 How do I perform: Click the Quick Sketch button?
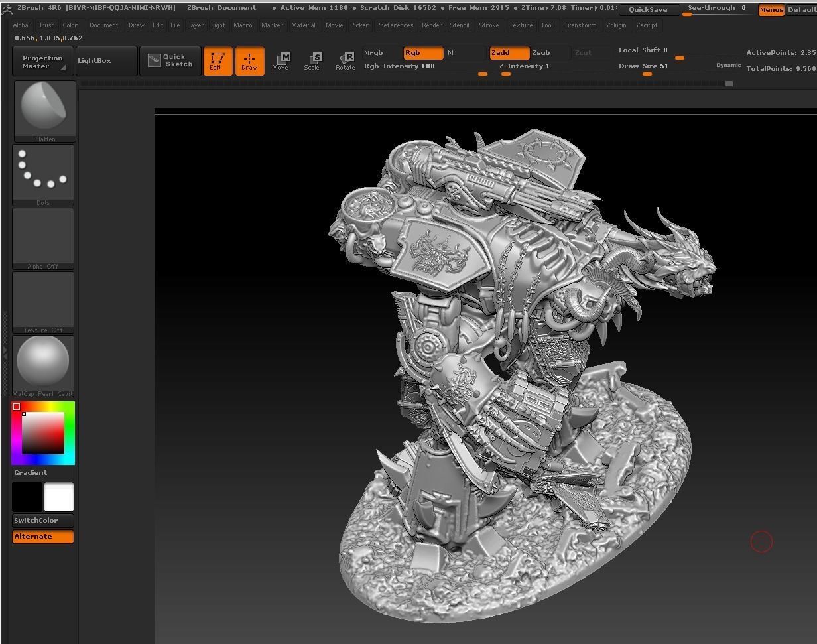click(x=170, y=61)
